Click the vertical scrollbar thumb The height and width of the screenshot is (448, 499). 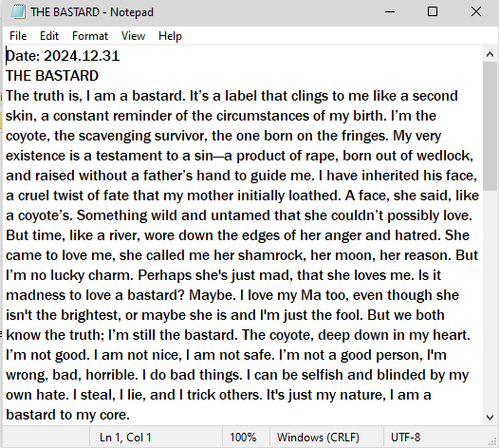[490, 126]
